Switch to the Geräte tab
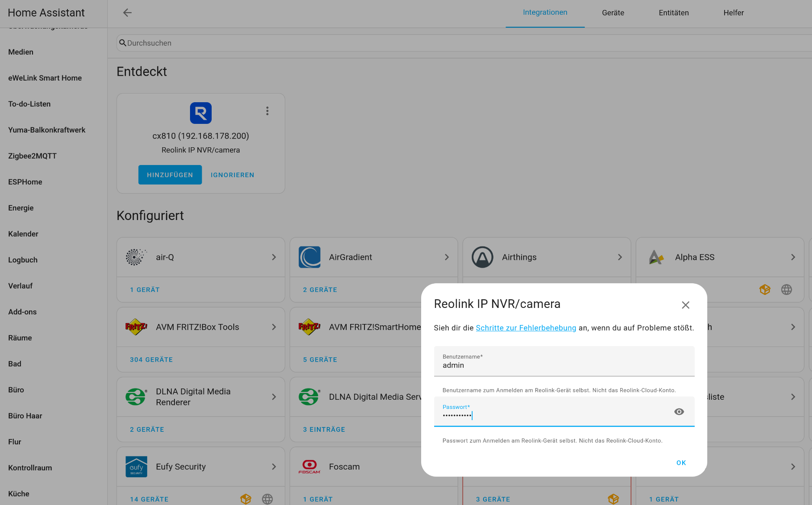Viewport: 812px width, 505px height. click(x=613, y=13)
